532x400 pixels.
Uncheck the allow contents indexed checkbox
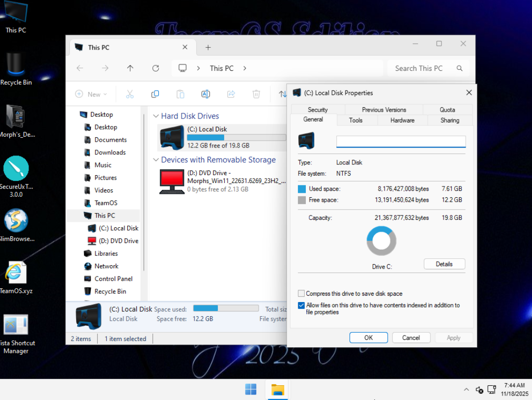point(301,306)
